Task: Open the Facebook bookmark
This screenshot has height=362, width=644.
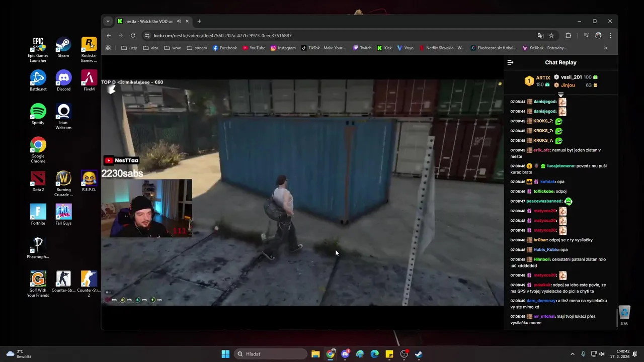Action: [224, 48]
